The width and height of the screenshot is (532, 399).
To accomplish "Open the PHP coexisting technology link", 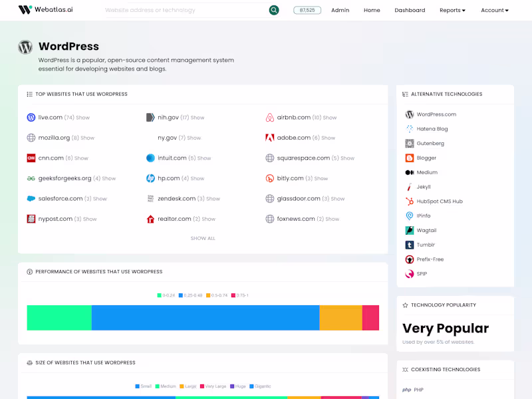I will click(418, 390).
